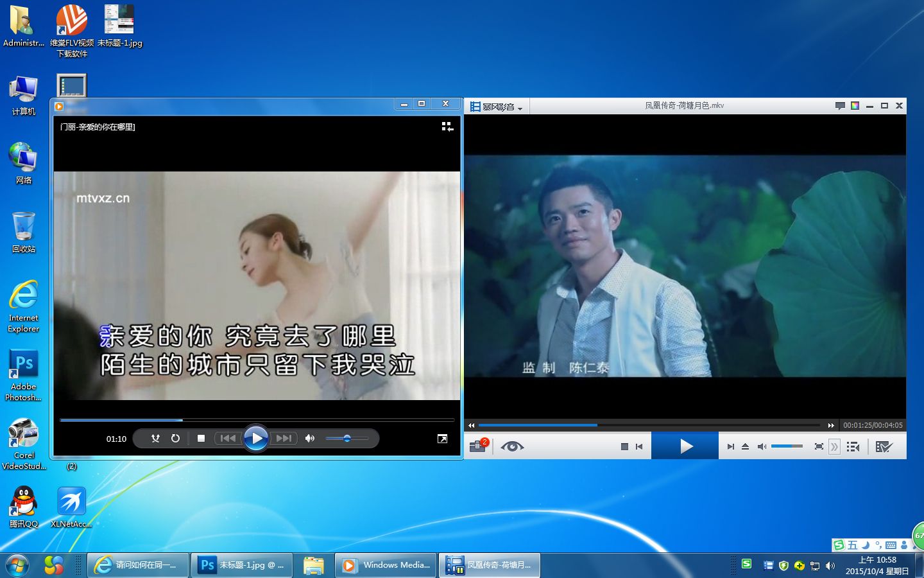This screenshot has height=578, width=924.
Task: Select the Internet Explorer desktop icon
Action: click(x=24, y=306)
